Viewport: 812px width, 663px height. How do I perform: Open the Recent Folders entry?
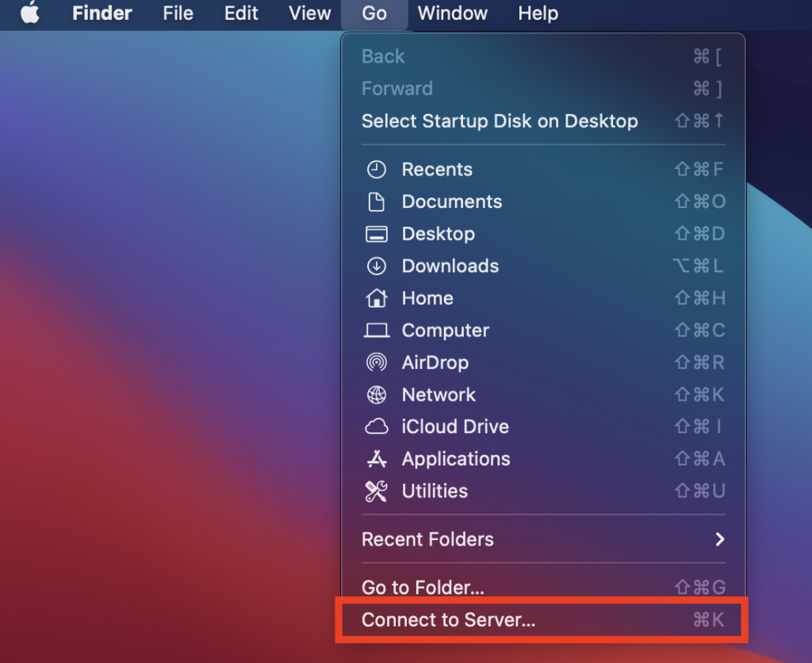coord(542,539)
